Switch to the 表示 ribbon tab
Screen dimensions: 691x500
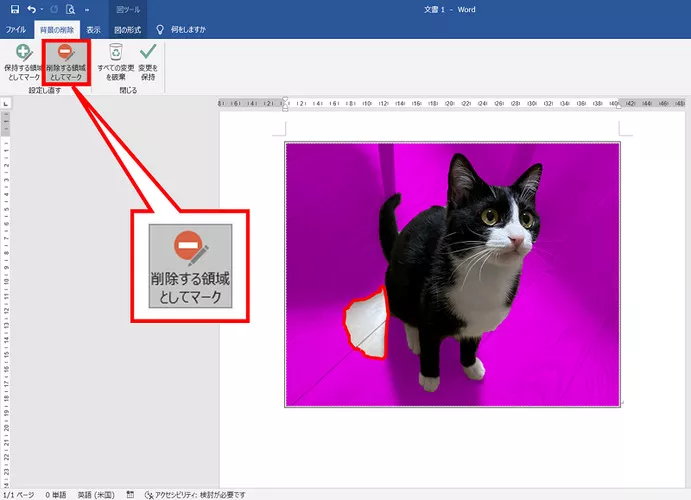pos(93,30)
